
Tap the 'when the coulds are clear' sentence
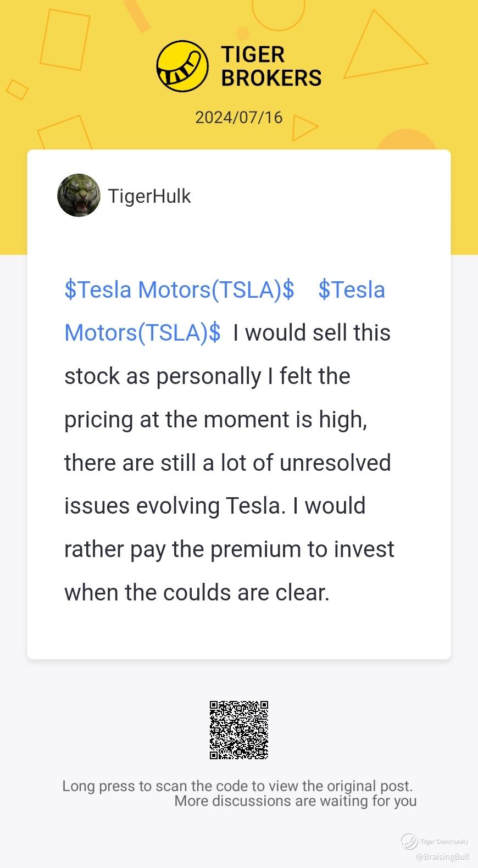point(197,593)
